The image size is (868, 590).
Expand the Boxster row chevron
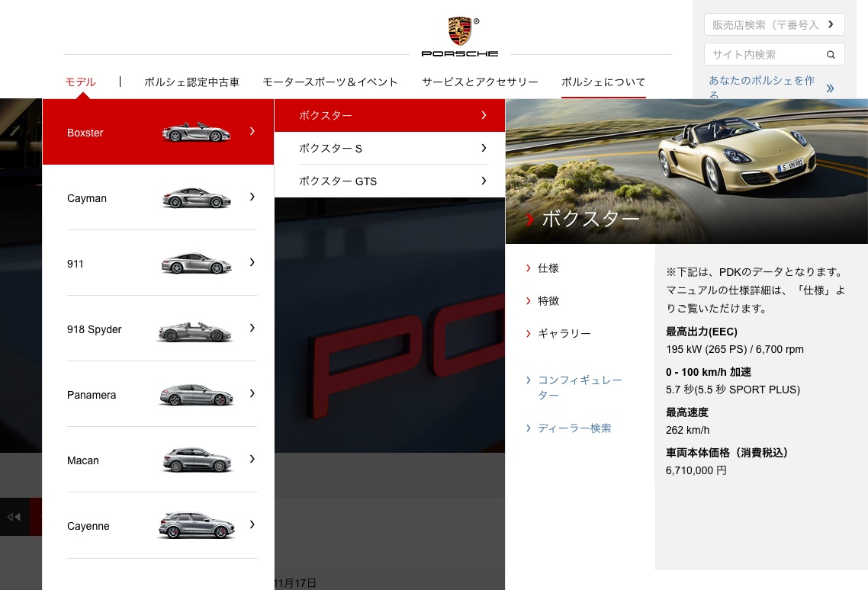pyautogui.click(x=252, y=131)
